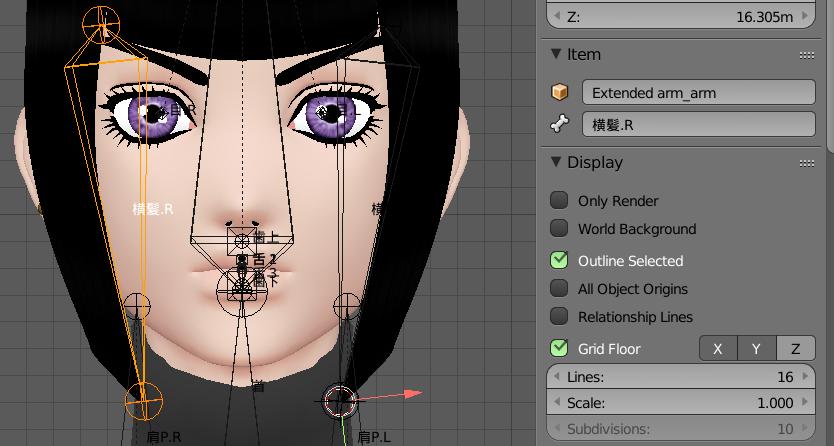Select the orange bone joint at bottom of 横髪.R
834x446 pixels.
[144, 401]
